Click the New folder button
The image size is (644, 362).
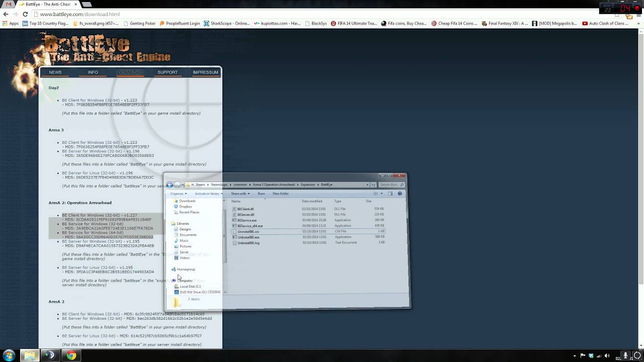(281, 194)
